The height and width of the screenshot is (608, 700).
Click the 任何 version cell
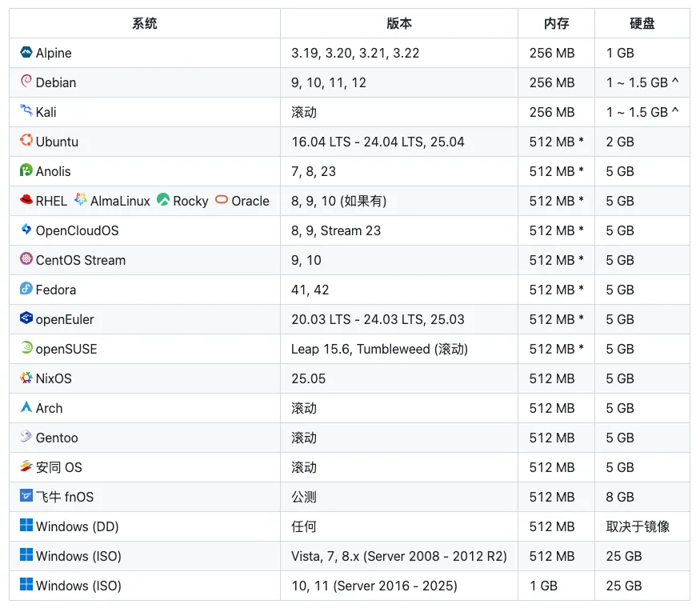[304, 526]
